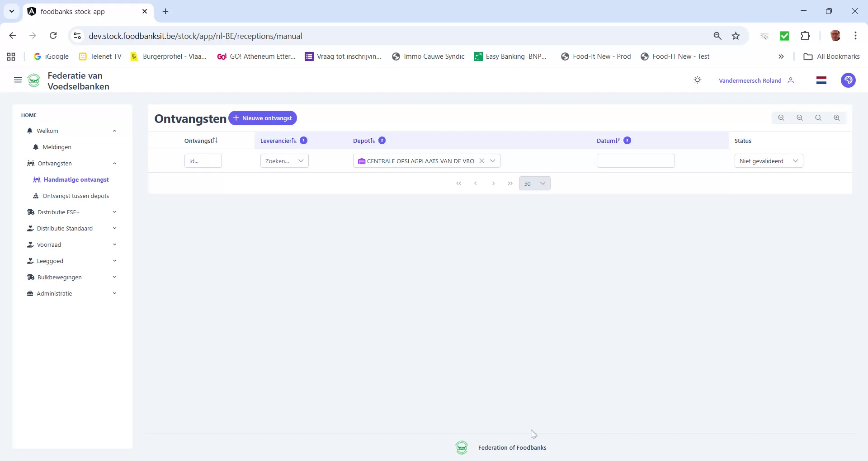This screenshot has width=868, height=461.
Task: Open the page size dropdown showing 50
Action: pyautogui.click(x=534, y=183)
